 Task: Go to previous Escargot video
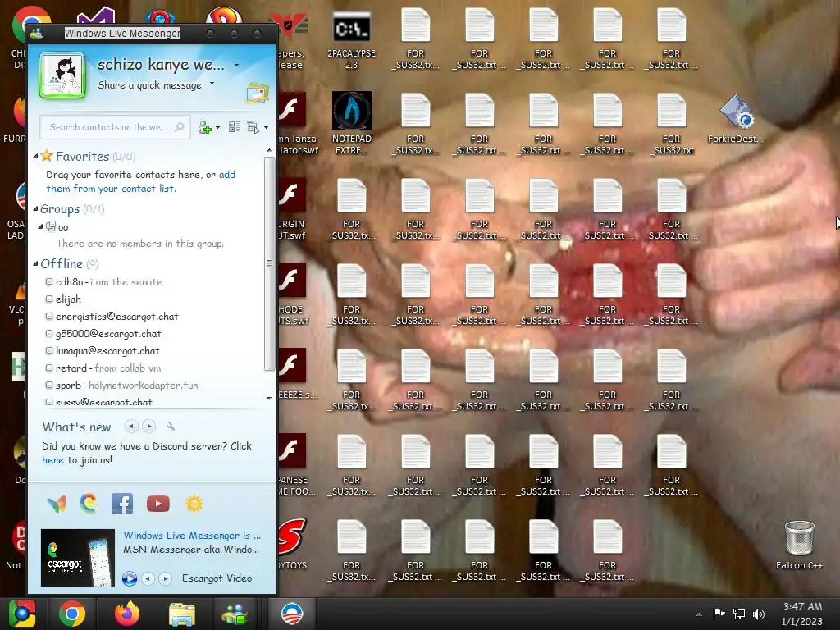pos(148,578)
